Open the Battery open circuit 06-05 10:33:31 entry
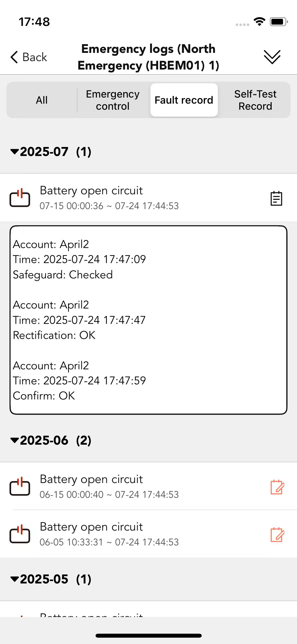The width and height of the screenshot is (297, 644). pos(148,534)
